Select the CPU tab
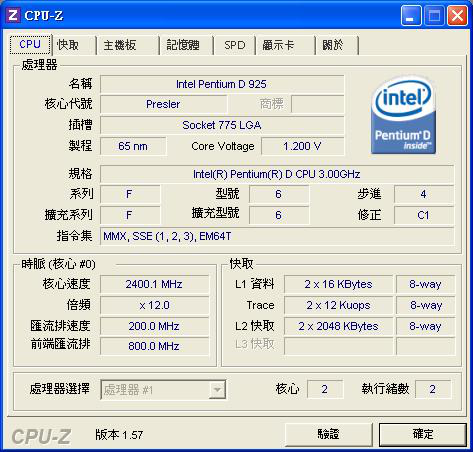Viewport: 473px width, 452px height. click(30, 44)
